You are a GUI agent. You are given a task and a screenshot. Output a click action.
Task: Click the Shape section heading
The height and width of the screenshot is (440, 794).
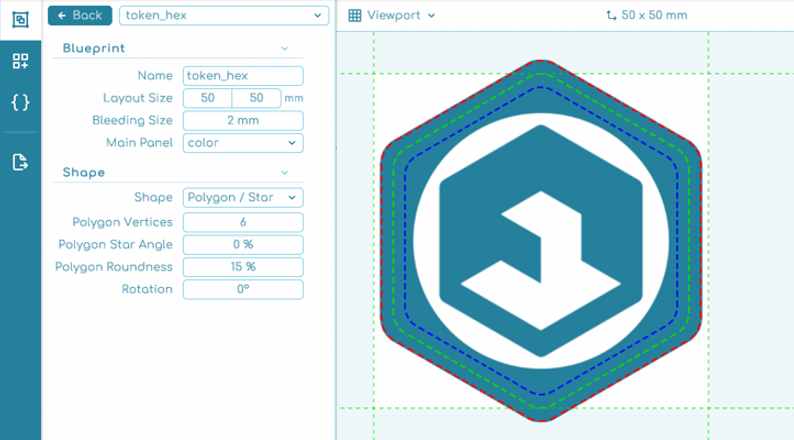84,173
